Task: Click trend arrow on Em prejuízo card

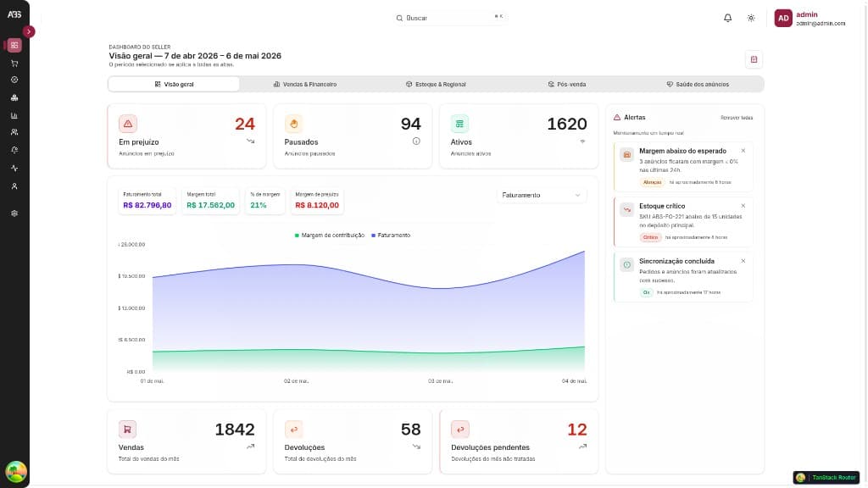Action: (x=250, y=141)
